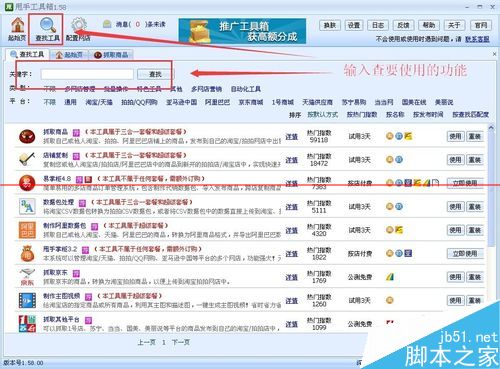Select 通用 platform filter

tap(70, 102)
